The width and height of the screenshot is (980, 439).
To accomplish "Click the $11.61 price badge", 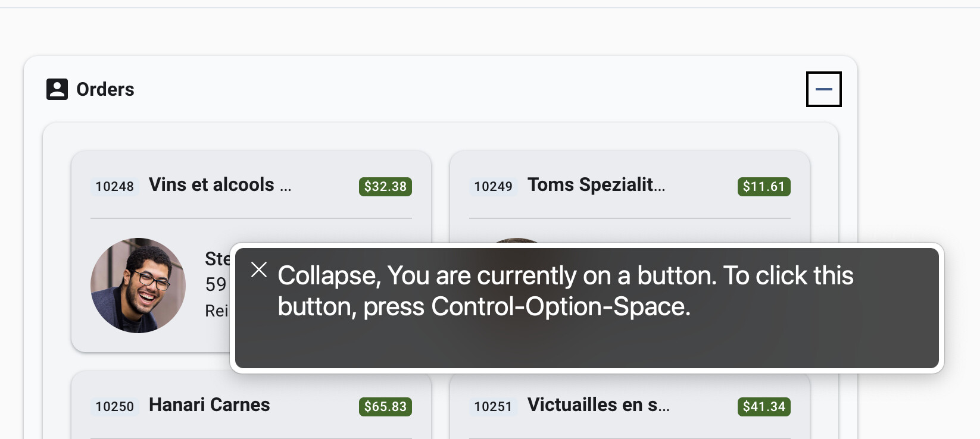I will [x=764, y=186].
